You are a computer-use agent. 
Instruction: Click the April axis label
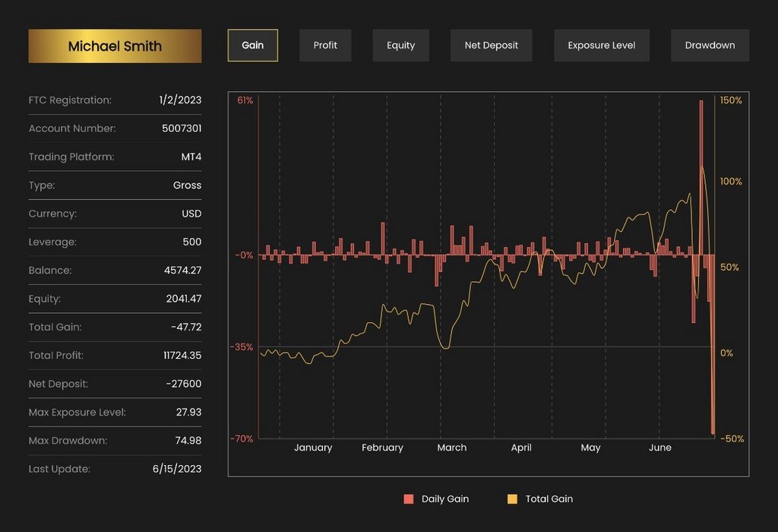[x=521, y=448]
